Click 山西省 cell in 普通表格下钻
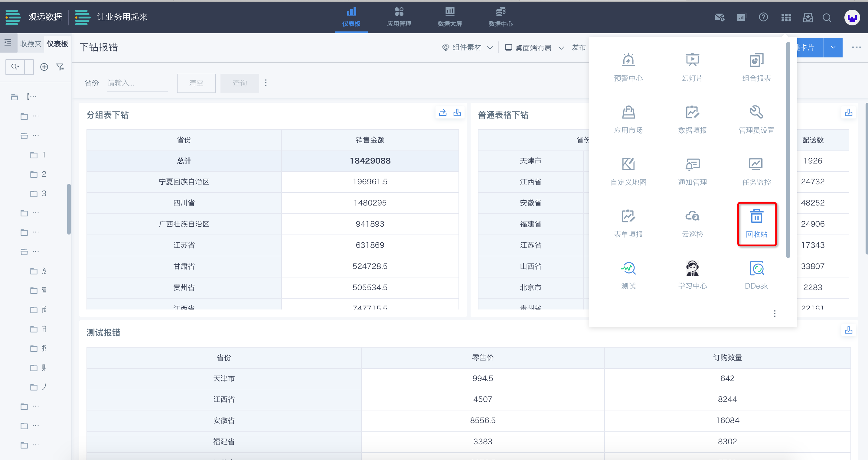This screenshot has height=460, width=868. (530, 266)
